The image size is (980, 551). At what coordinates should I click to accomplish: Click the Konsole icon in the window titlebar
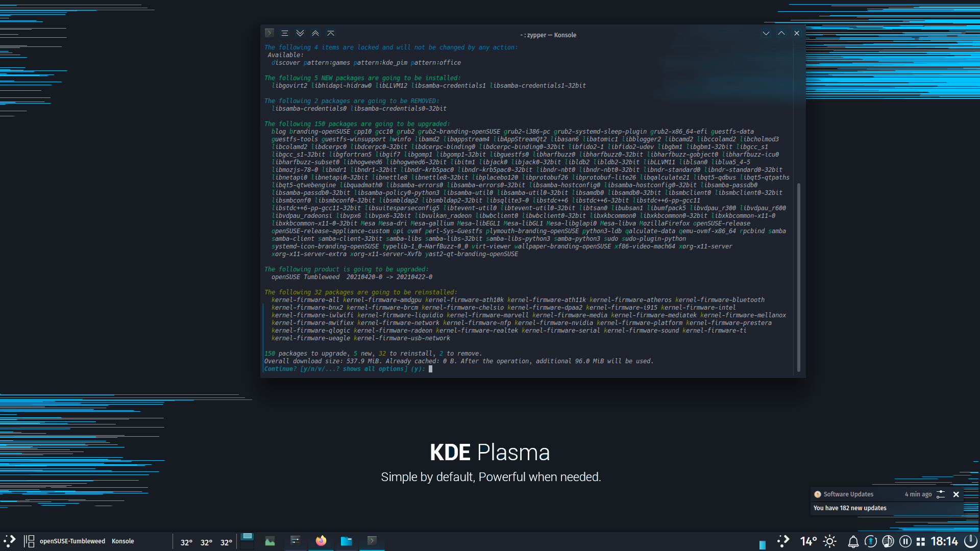click(269, 33)
